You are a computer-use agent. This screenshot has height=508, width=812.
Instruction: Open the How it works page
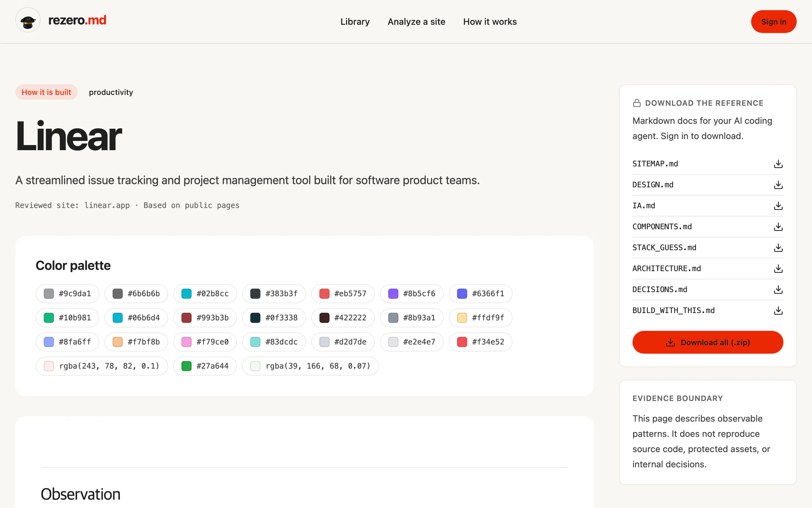490,22
